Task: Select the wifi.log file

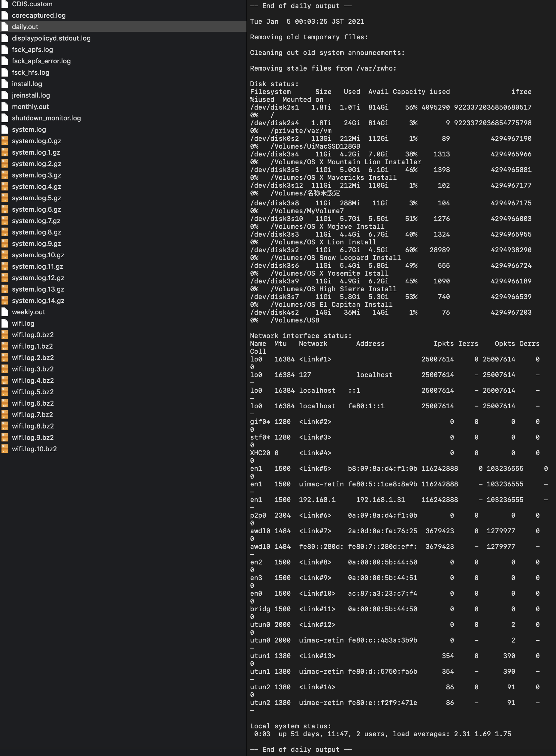Action: click(23, 323)
